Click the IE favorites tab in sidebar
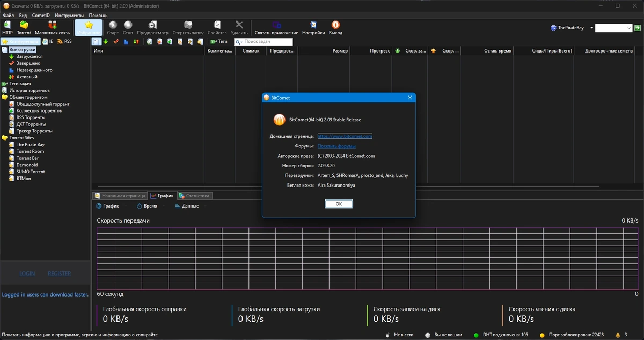 tap(47, 41)
